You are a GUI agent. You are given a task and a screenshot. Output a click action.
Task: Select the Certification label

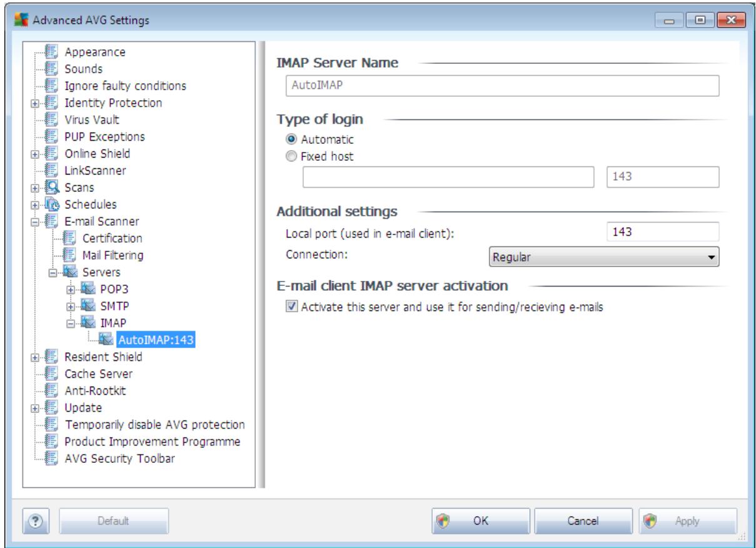tap(112, 238)
